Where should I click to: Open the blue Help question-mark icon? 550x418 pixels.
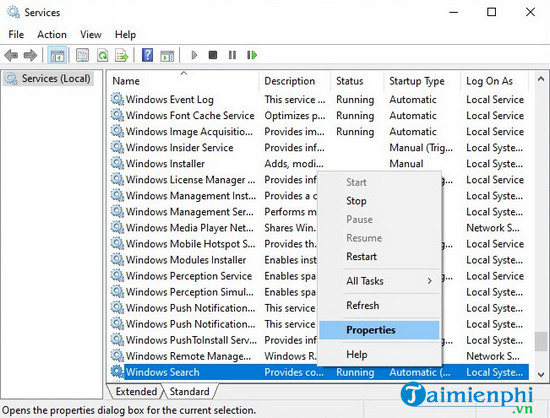[147, 55]
